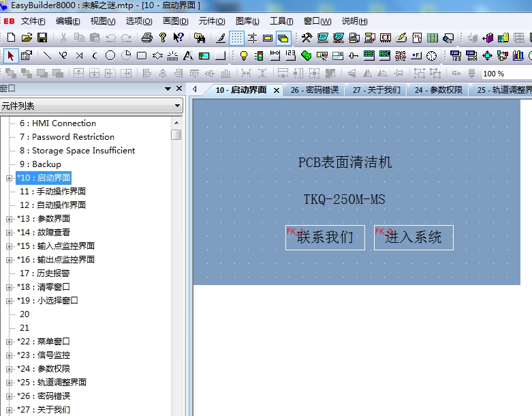Viewport: 532px width, 416px height.
Task: Click the Print icon
Action: tap(146, 38)
